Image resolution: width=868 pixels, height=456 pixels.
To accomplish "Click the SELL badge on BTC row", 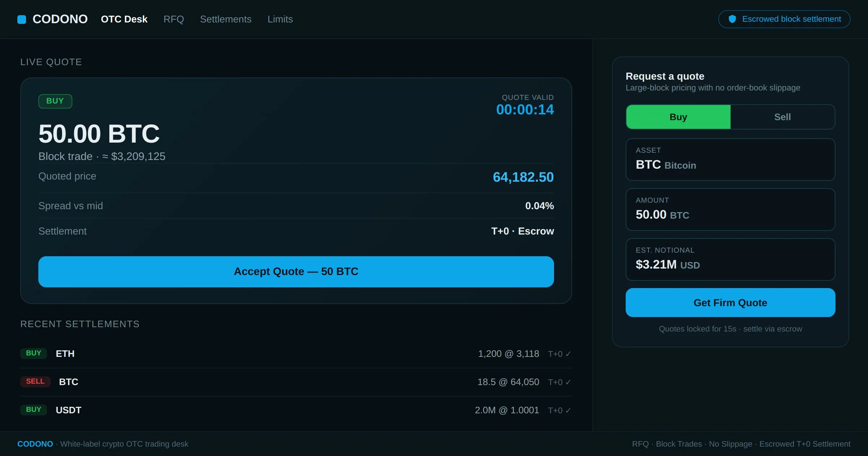I will click(x=35, y=381).
